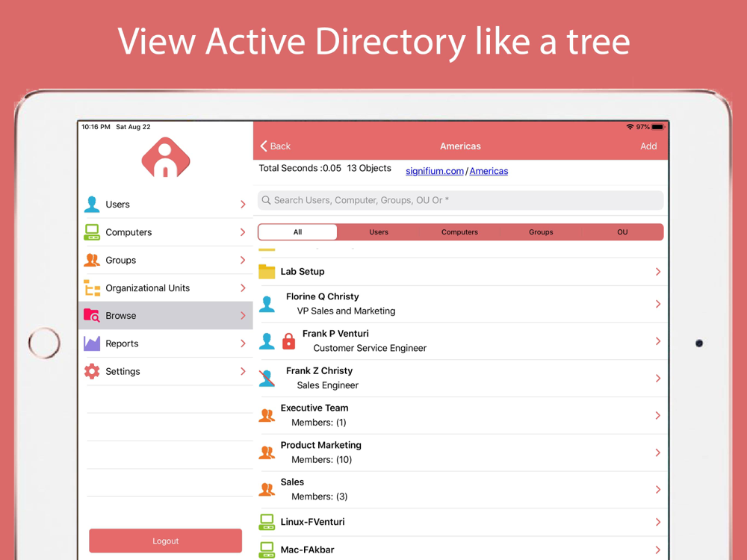Image resolution: width=747 pixels, height=560 pixels.
Task: Switch to the Computers filter tab
Action: coord(459,232)
